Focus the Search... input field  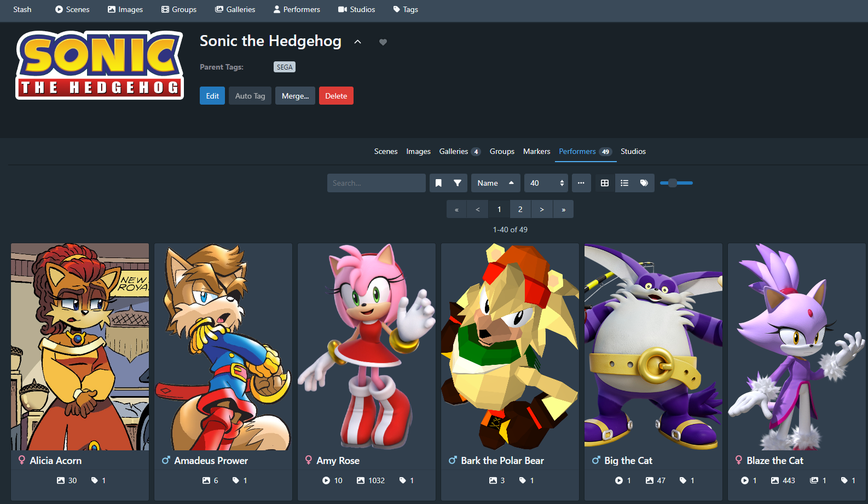(x=377, y=183)
